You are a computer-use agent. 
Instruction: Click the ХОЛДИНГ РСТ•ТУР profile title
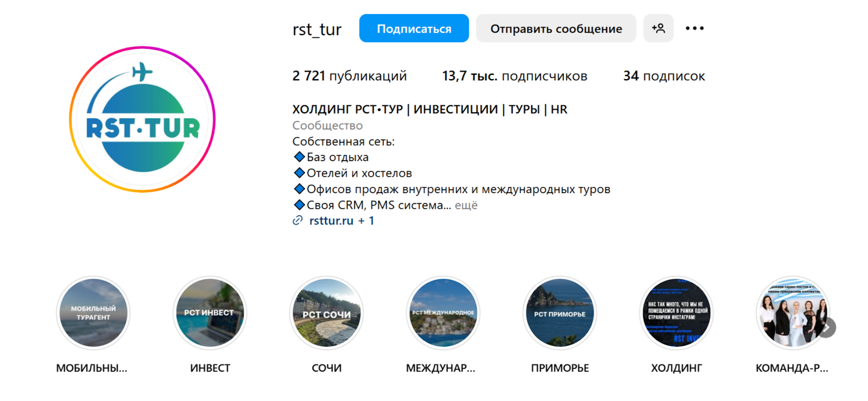pyautogui.click(x=430, y=110)
